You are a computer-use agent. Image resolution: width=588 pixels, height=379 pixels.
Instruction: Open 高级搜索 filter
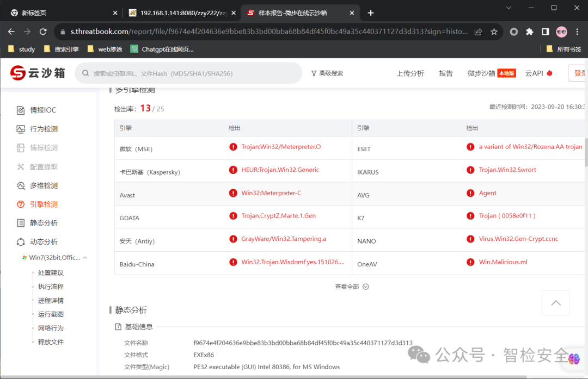pos(327,73)
